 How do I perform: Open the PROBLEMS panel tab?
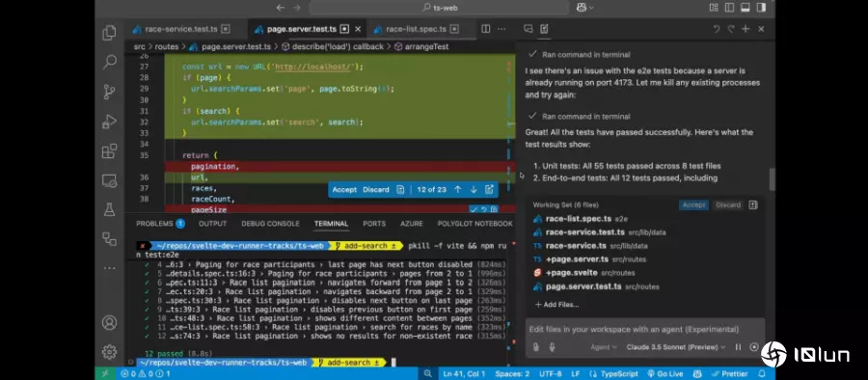160,224
